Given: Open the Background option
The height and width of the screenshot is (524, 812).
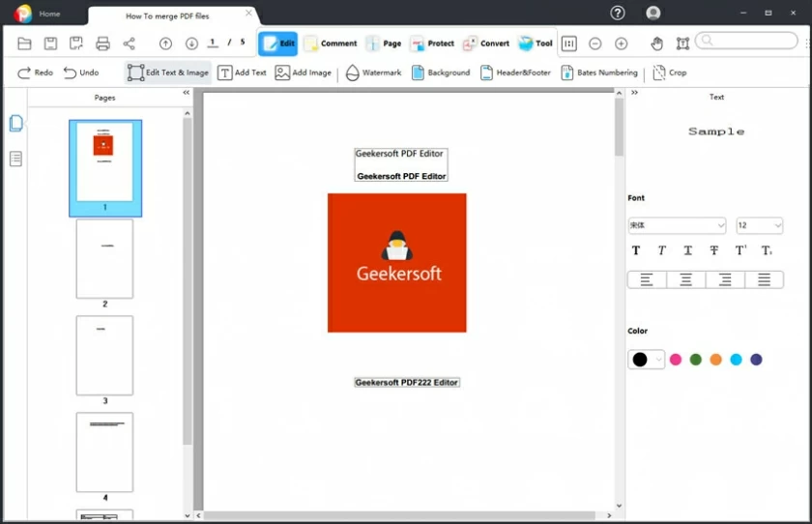Looking at the screenshot, I should click(x=441, y=73).
